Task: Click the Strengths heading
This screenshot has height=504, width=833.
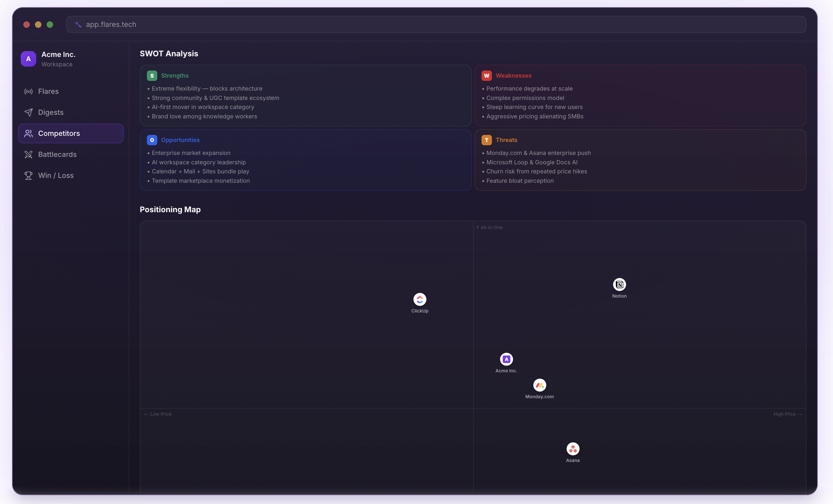Action: 174,75
